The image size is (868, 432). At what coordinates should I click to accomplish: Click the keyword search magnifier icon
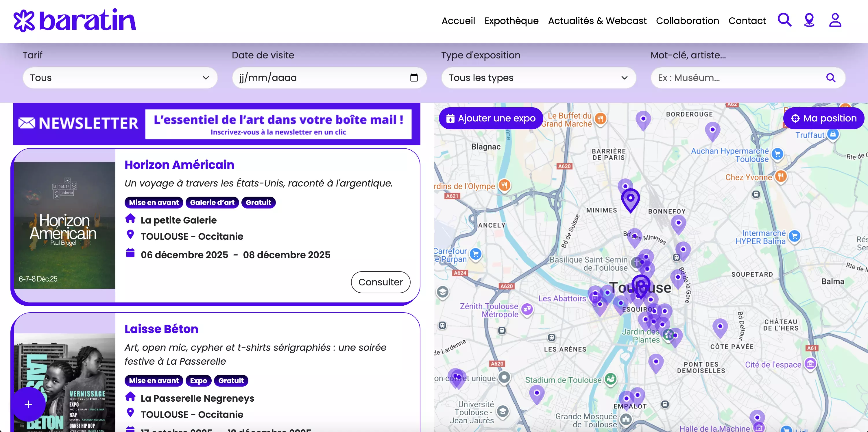831,78
